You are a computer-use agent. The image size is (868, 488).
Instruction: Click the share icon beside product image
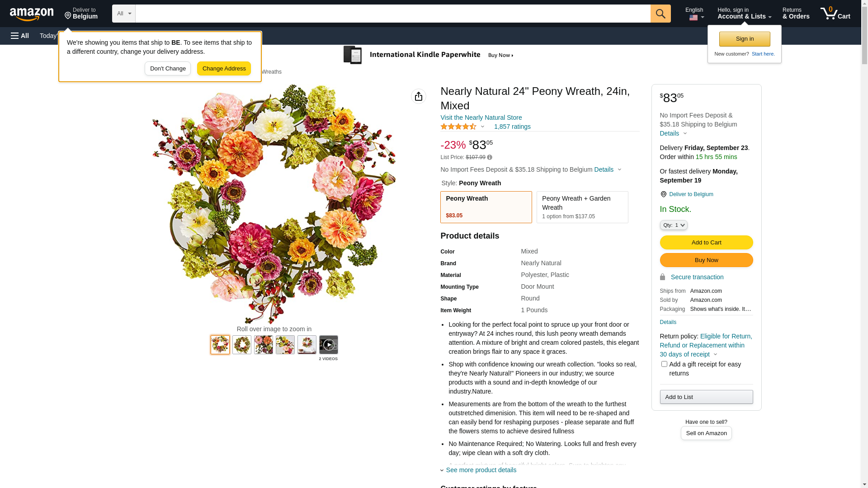[418, 96]
